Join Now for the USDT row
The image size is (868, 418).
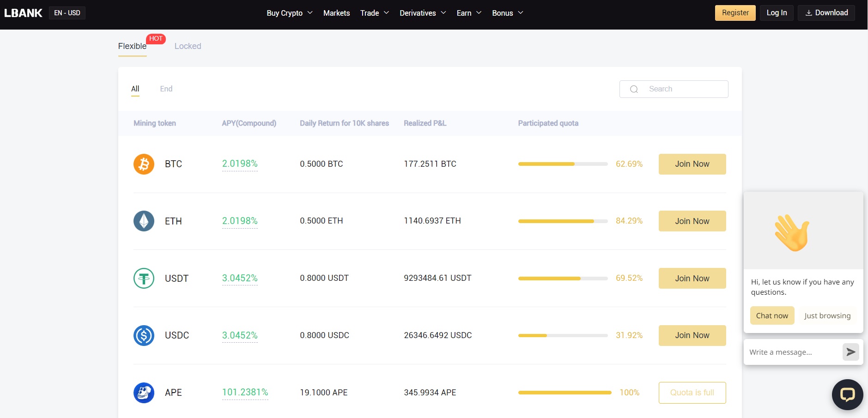tap(692, 279)
